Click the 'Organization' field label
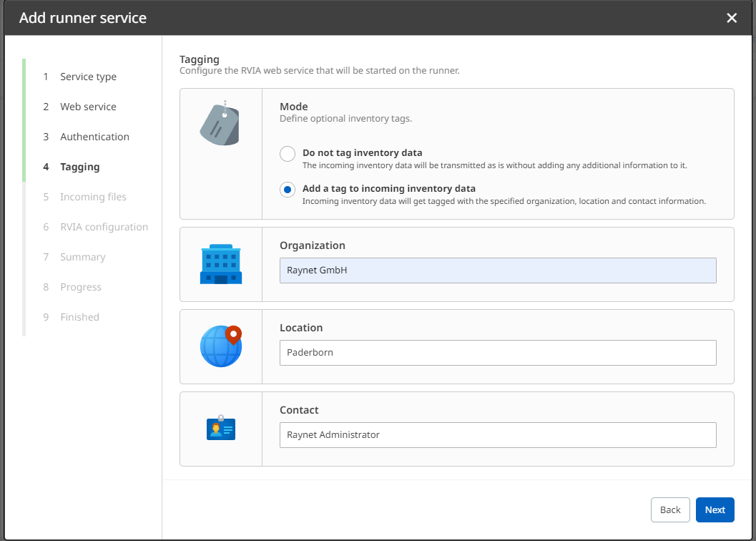This screenshot has height=541, width=756. pyautogui.click(x=313, y=245)
